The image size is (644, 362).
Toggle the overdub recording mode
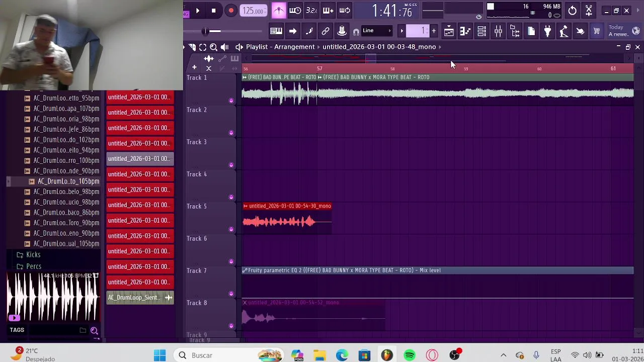click(328, 11)
